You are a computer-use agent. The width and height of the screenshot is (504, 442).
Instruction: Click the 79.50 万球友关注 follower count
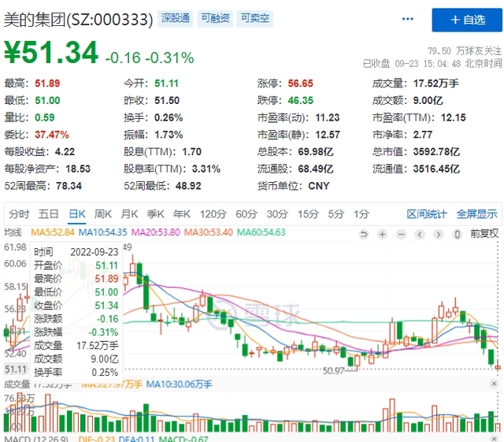tap(465, 51)
